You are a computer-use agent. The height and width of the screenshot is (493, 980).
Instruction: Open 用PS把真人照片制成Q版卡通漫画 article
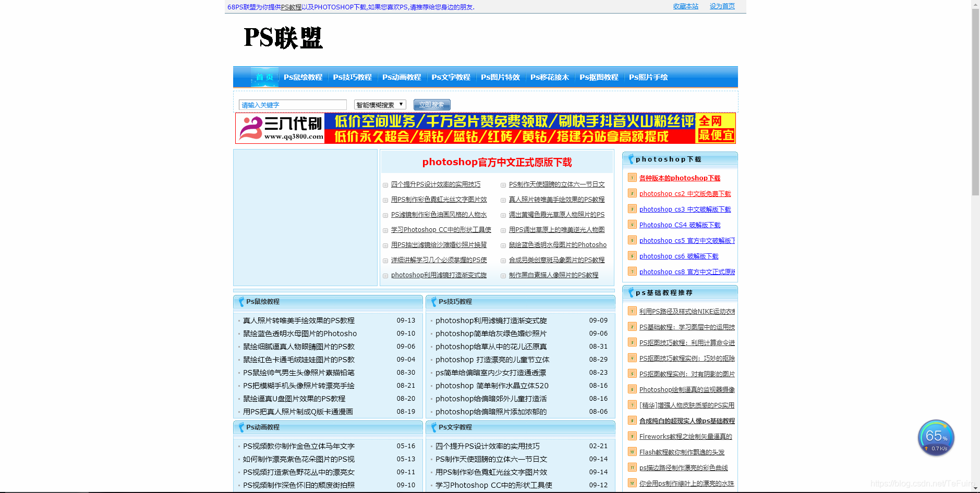(x=298, y=412)
